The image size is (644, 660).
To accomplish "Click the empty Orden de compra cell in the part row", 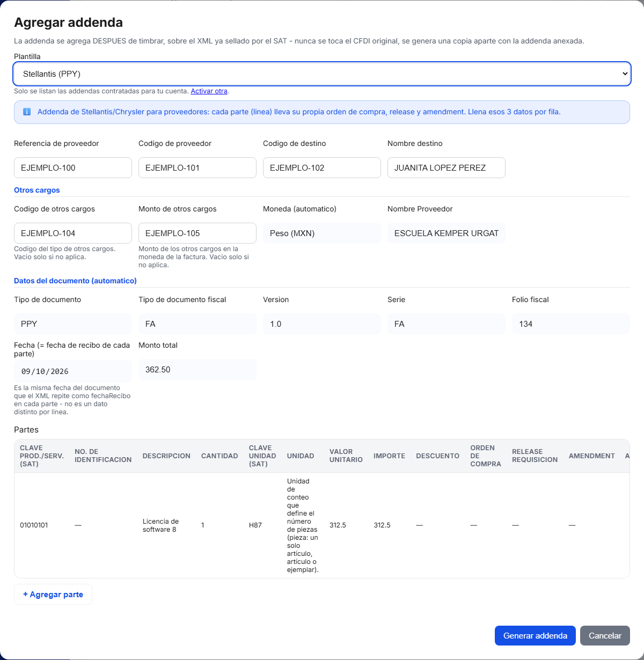I will coord(486,525).
